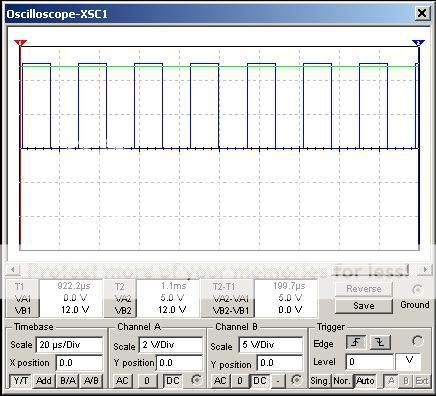Set Channel B coupling to 0
436x396 pixels.
click(x=240, y=381)
